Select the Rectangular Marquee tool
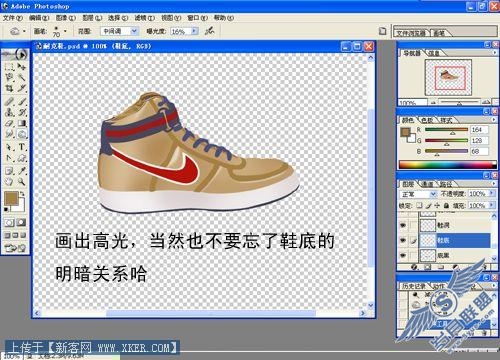Image resolution: width=500 pixels, height=360 pixels. pyautogui.click(x=9, y=67)
